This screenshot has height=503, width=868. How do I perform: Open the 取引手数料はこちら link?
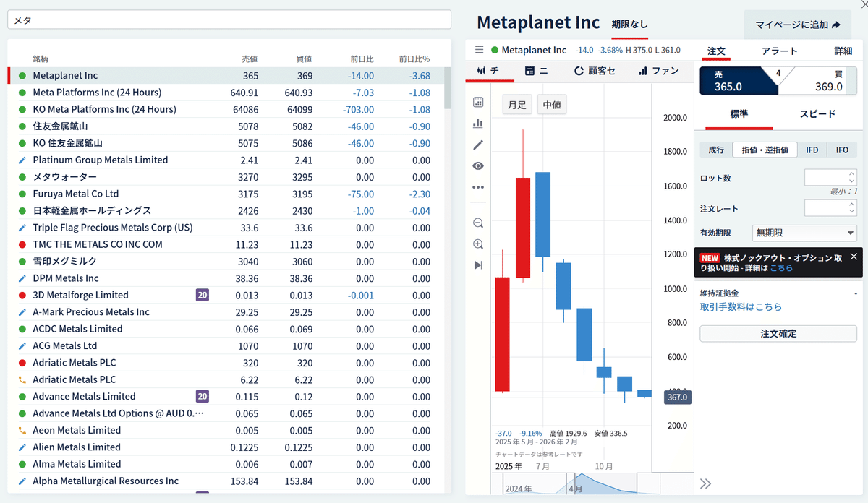tap(741, 307)
